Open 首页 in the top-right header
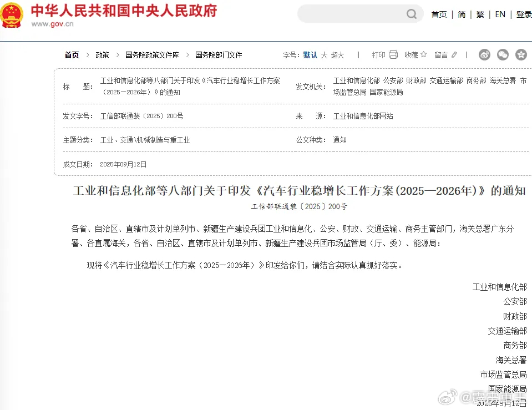The width and height of the screenshot is (532, 410). pos(439,14)
